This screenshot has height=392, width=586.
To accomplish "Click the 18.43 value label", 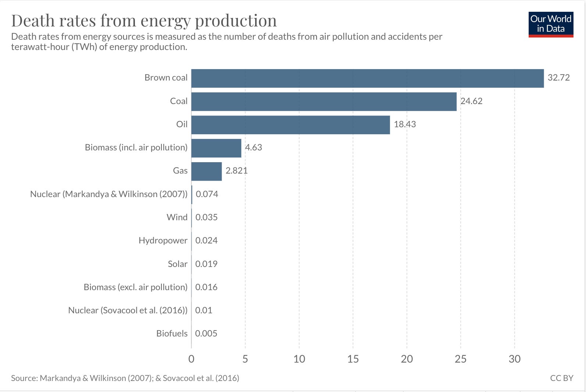I will [x=405, y=124].
